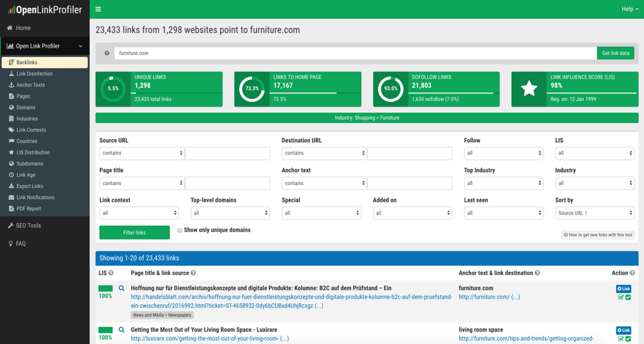Click the star icon in Link Influence Score card
Viewport: 644px width, 344px height.
pos(529,89)
